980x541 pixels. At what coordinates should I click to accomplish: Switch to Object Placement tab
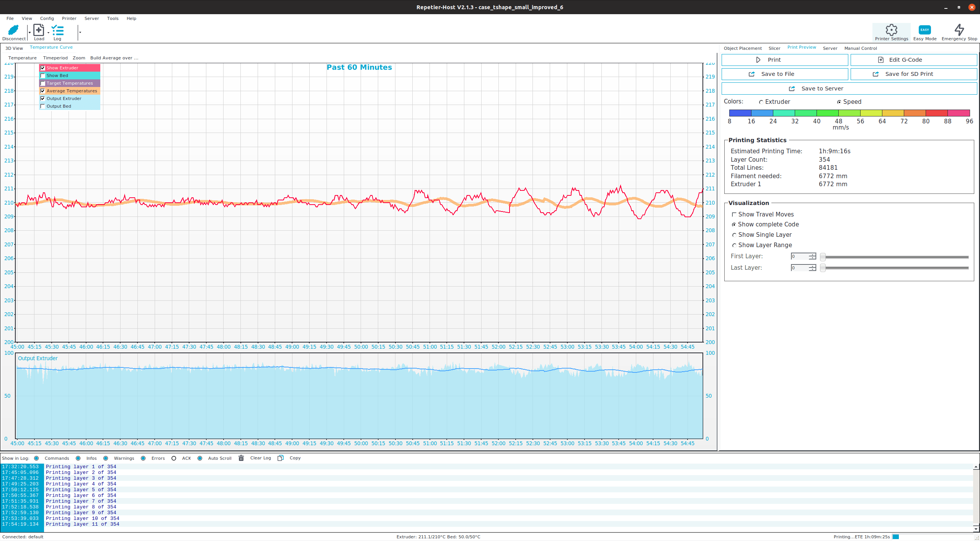pos(743,48)
